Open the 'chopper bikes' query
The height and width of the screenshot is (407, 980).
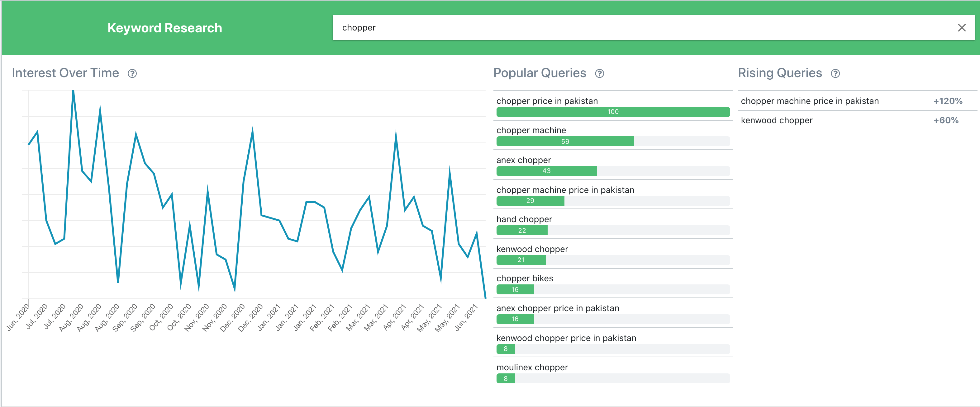(x=525, y=278)
